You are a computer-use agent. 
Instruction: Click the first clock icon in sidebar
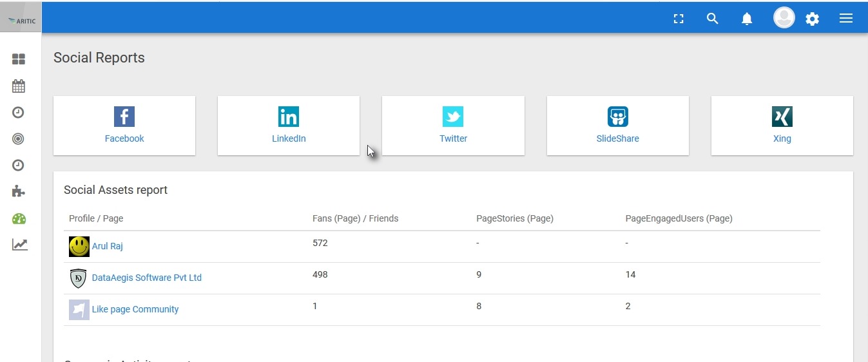(19, 113)
